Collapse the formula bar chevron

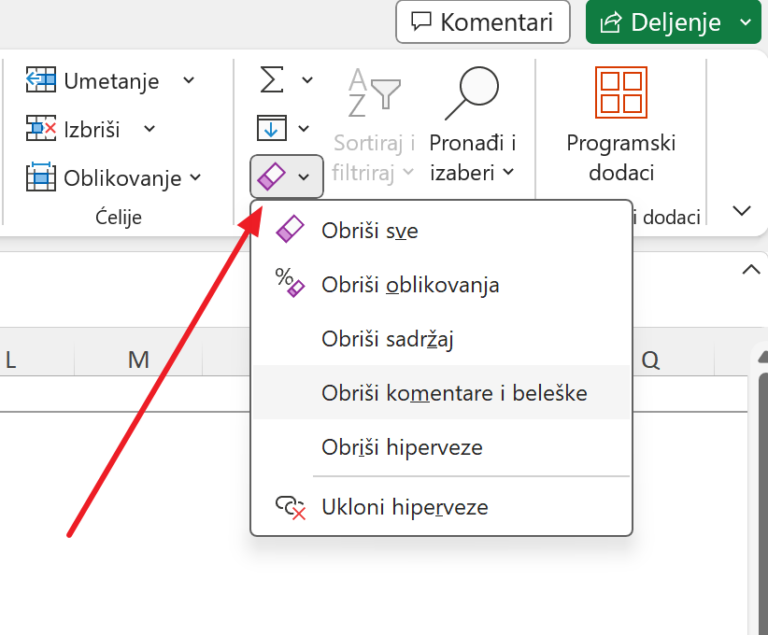pyautogui.click(x=751, y=269)
